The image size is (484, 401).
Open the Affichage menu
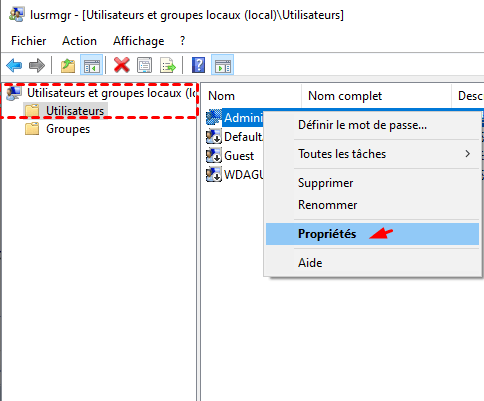(x=138, y=41)
